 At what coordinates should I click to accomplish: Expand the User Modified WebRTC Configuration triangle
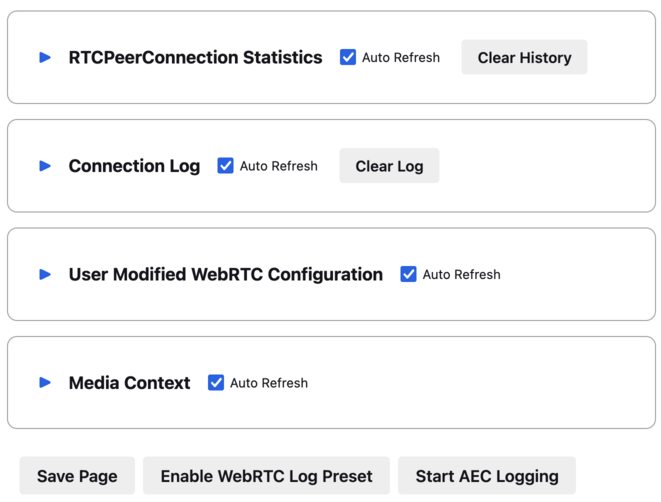point(45,274)
